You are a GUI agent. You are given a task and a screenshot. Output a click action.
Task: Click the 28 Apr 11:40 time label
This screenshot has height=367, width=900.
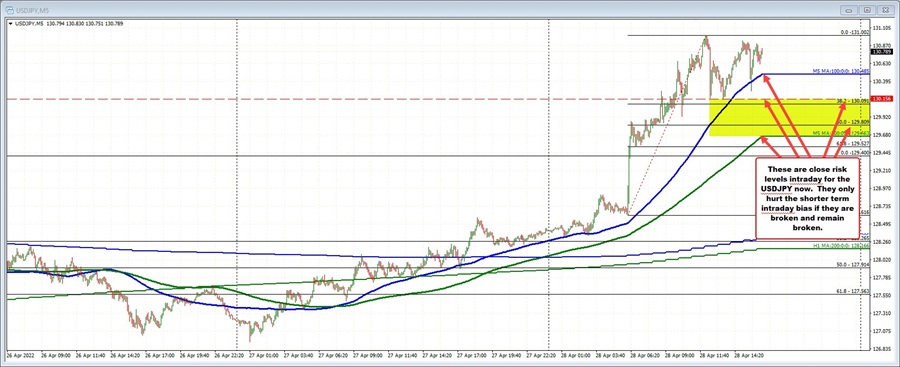tap(715, 356)
